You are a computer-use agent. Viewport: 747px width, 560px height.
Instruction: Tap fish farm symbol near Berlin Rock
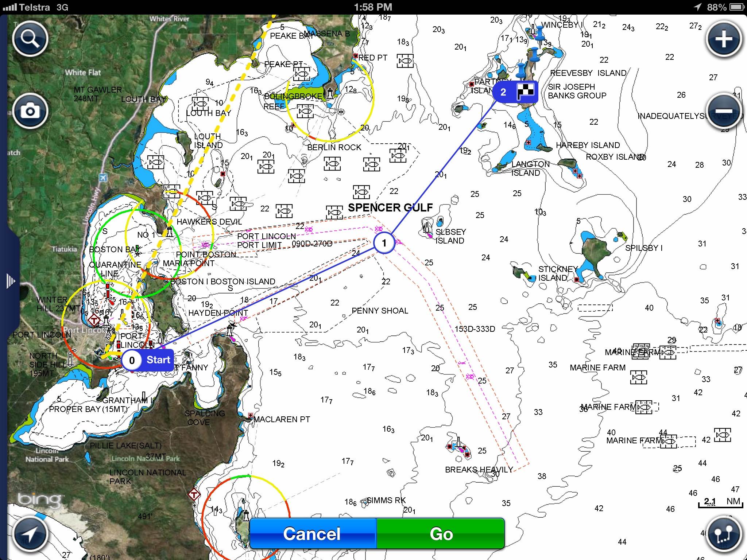point(332,164)
